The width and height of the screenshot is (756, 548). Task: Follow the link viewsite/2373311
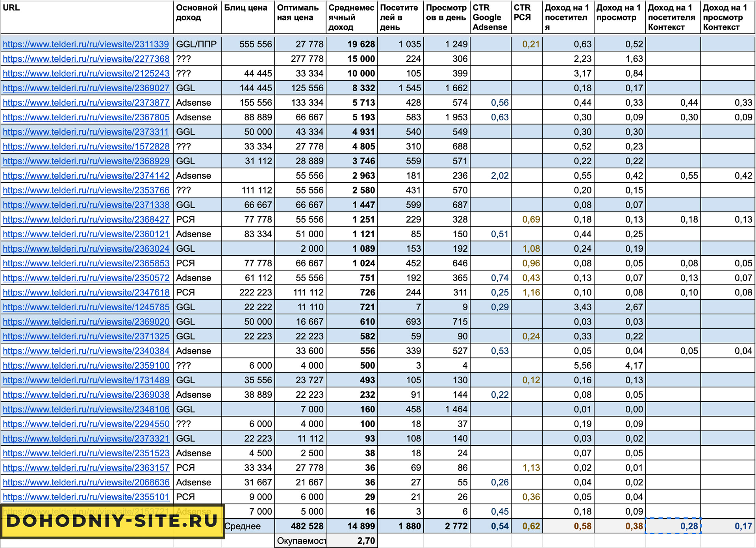click(x=86, y=131)
